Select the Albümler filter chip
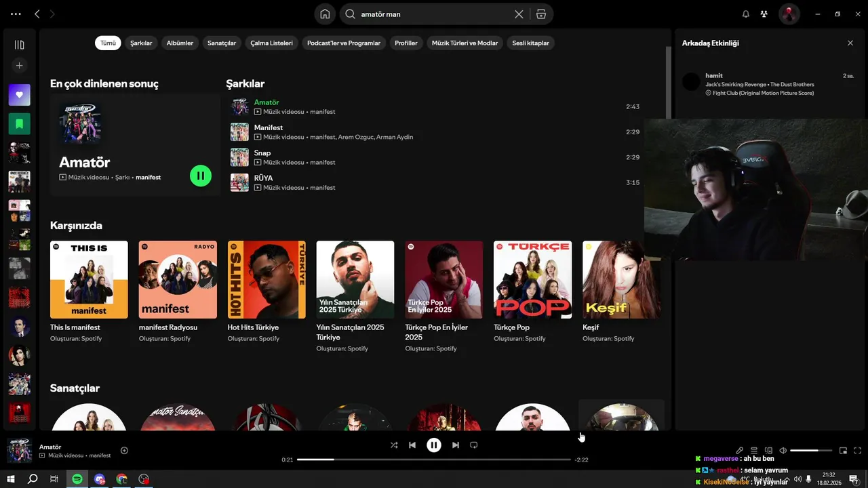Screen dimensions: 868x488 180,43
